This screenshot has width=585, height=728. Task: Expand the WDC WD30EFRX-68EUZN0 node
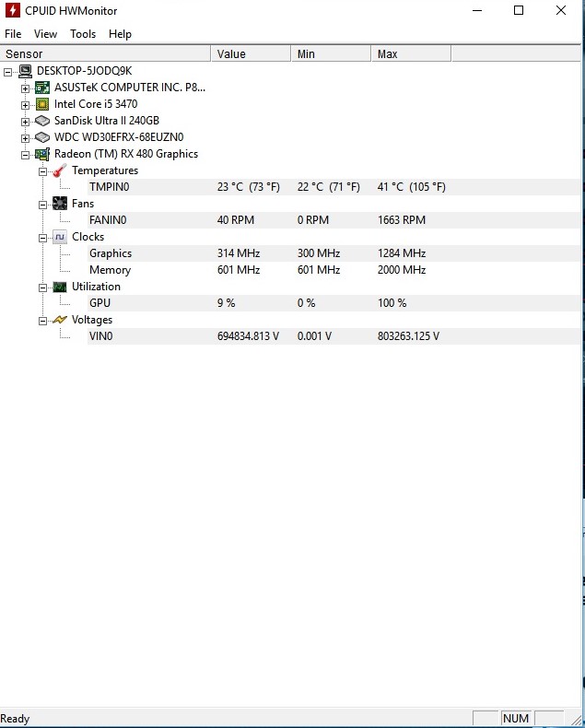click(x=25, y=138)
